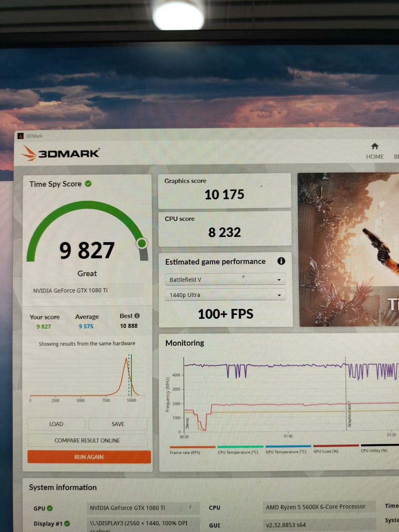Click the Great rating label
The width and height of the screenshot is (399, 532).
87,273
